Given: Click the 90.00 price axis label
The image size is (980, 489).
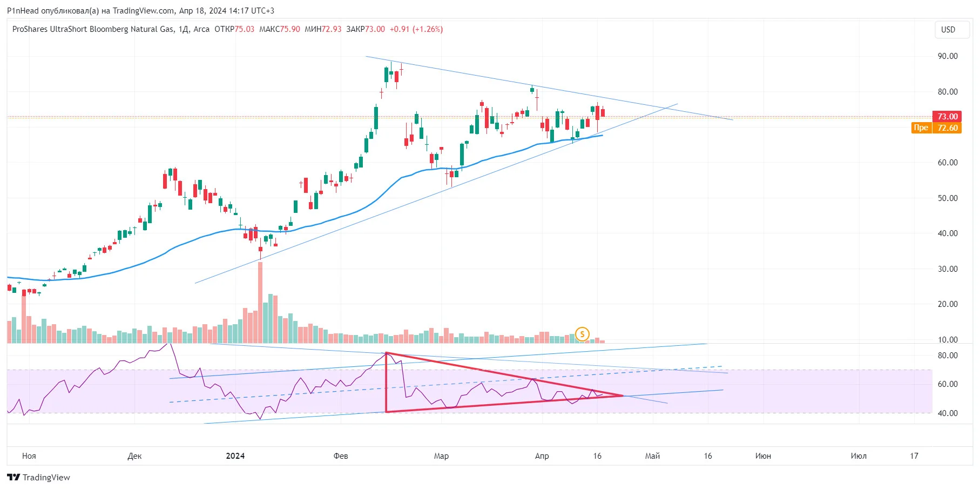Looking at the screenshot, I should (x=948, y=56).
